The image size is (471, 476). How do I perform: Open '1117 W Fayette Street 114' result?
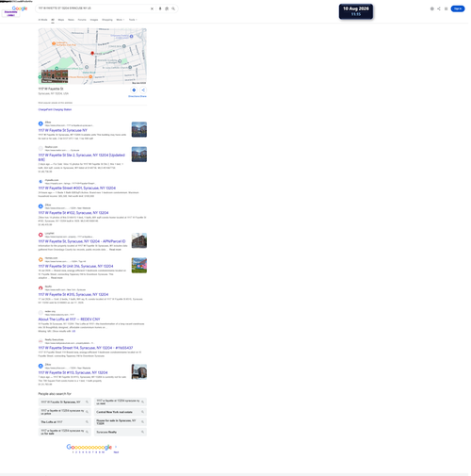tap(86, 348)
